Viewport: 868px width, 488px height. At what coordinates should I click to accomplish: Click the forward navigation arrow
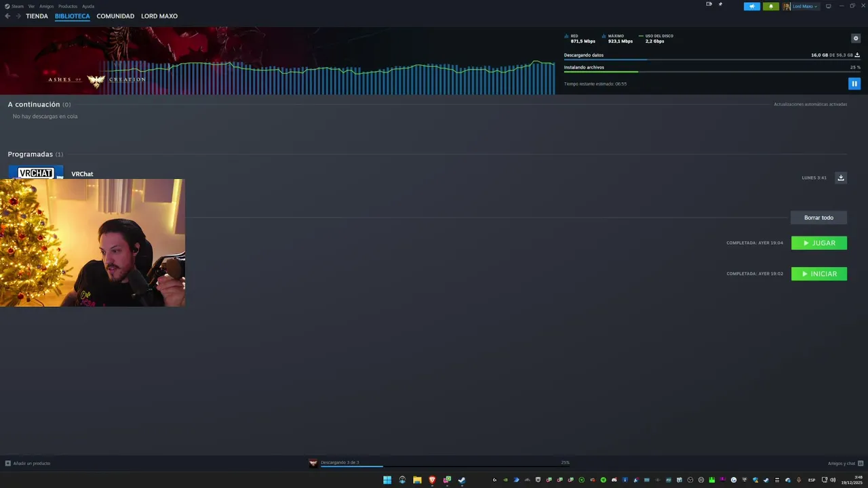(x=18, y=16)
